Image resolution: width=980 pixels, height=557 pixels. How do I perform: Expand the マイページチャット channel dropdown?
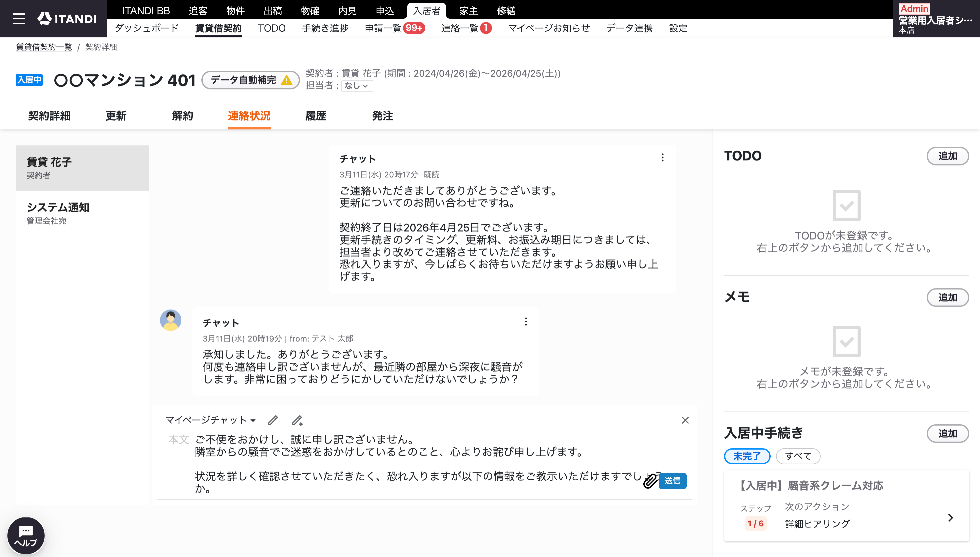point(211,420)
